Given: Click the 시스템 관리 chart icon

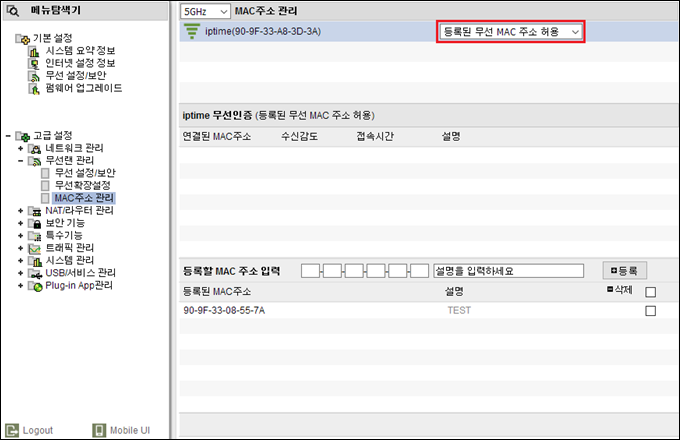Looking at the screenshot, I should [35, 261].
